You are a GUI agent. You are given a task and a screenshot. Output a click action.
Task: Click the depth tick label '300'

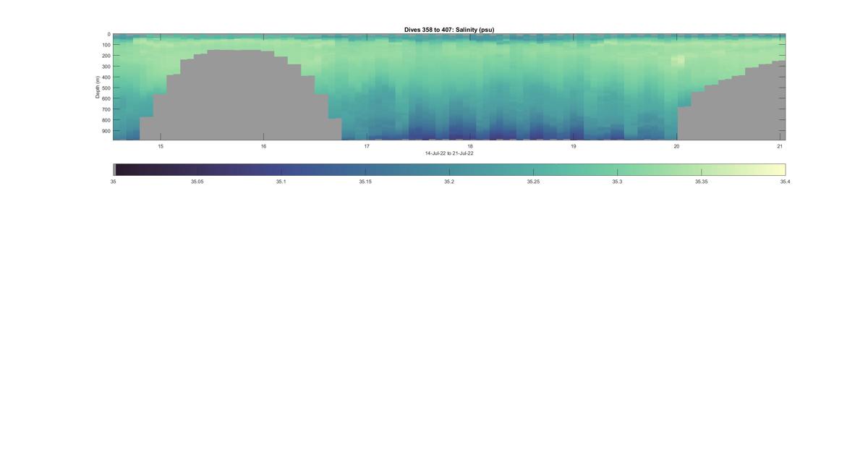tap(106, 67)
